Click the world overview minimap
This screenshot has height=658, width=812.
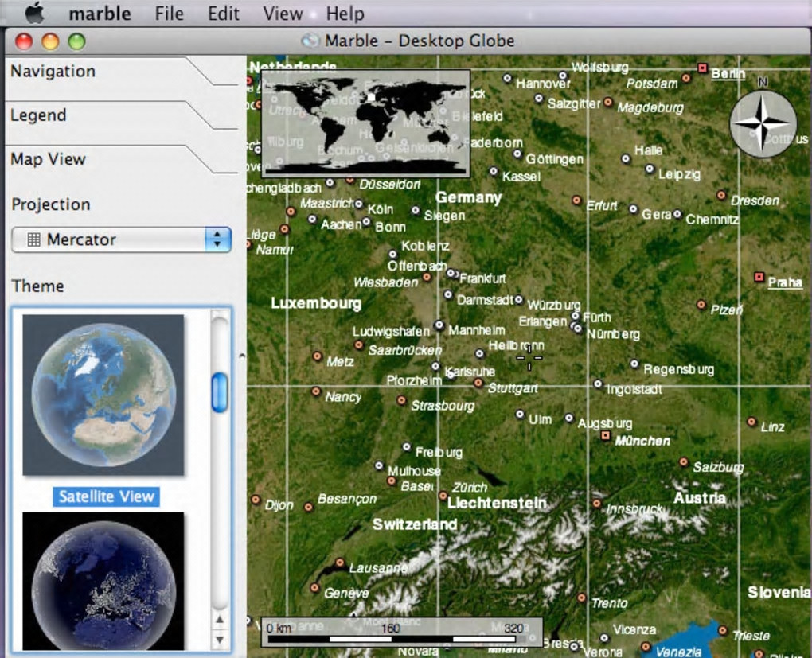click(365, 123)
